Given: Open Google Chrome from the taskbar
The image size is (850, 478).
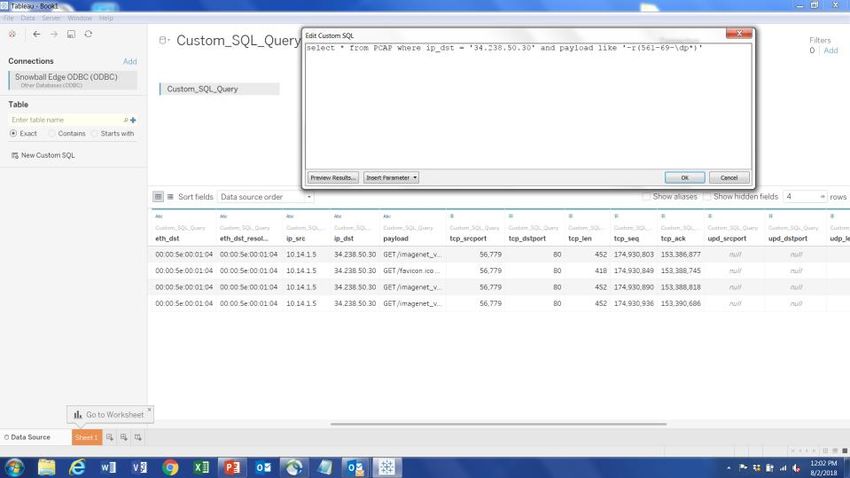Looking at the screenshot, I should pyautogui.click(x=170, y=467).
